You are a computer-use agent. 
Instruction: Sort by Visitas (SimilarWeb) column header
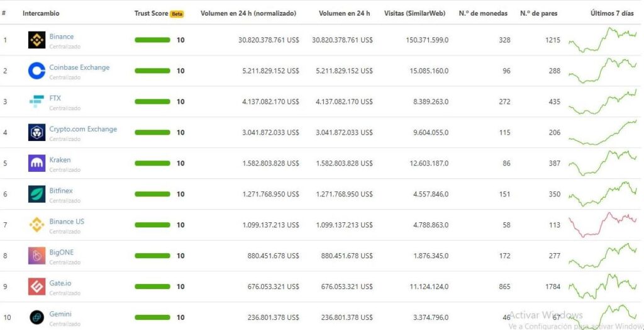pyautogui.click(x=414, y=13)
